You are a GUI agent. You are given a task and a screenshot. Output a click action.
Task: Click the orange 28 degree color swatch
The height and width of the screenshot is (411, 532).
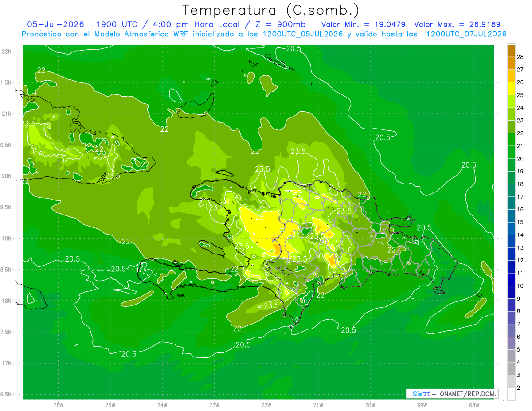pyautogui.click(x=511, y=51)
